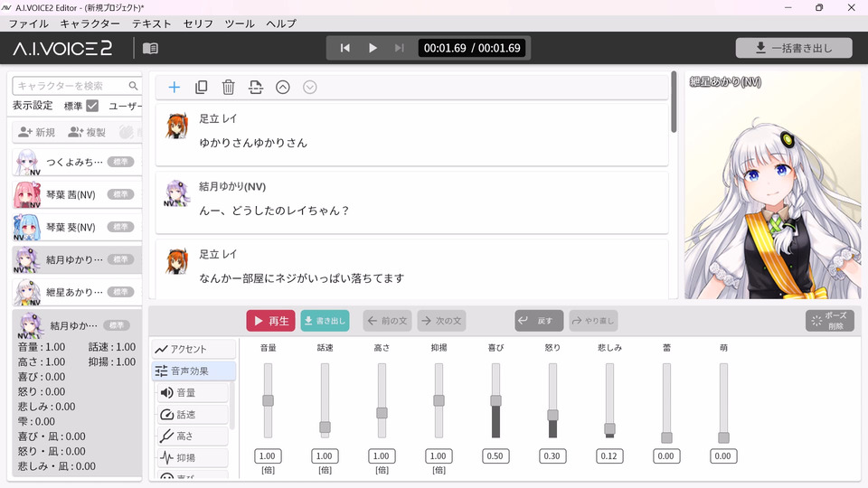Click 足立レイ avatar on first line

(177, 125)
